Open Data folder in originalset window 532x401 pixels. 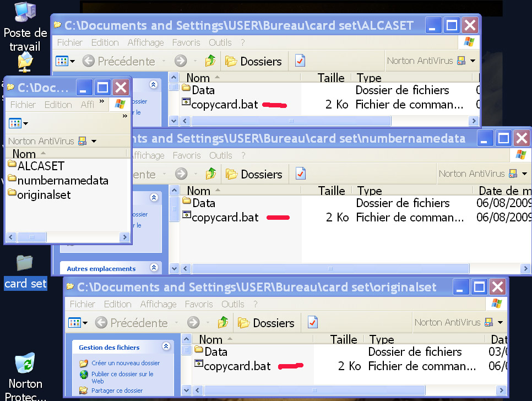coord(215,351)
